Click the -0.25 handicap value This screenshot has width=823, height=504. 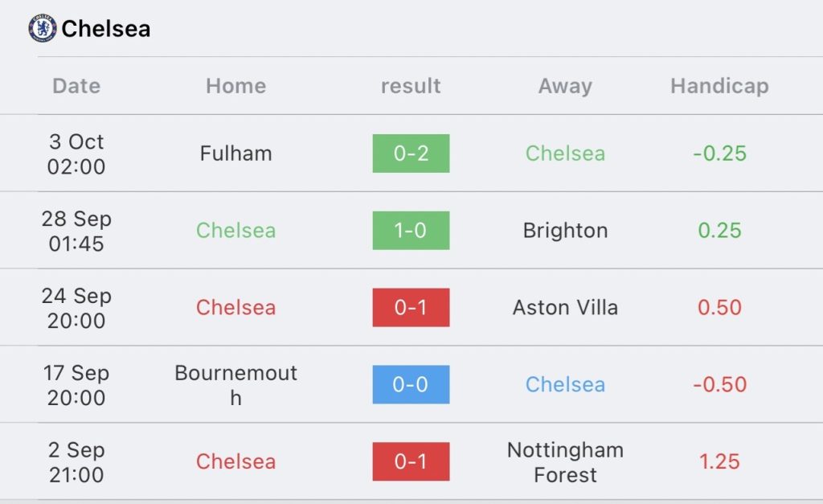click(x=719, y=154)
